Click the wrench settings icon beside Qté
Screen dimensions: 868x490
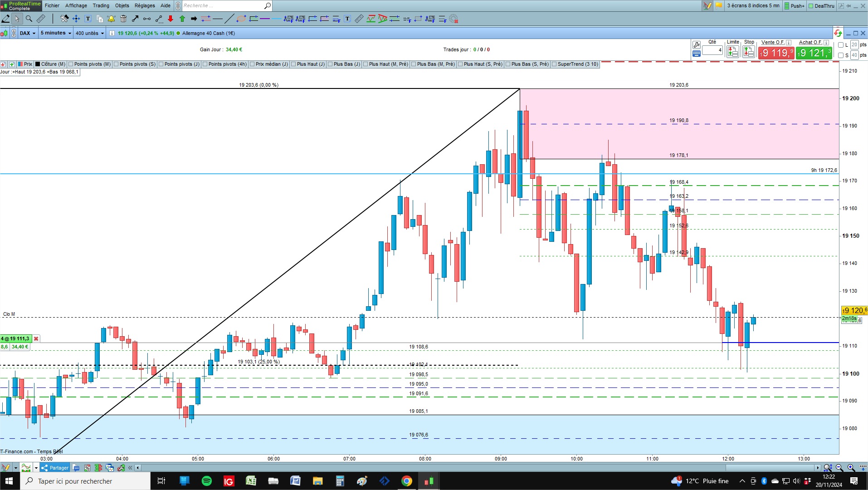tap(697, 44)
